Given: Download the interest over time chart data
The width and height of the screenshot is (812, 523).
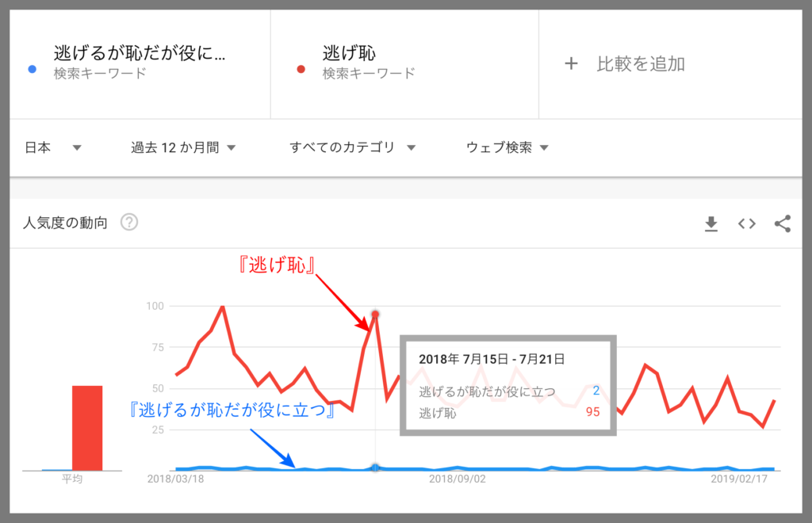Looking at the screenshot, I should click(711, 224).
